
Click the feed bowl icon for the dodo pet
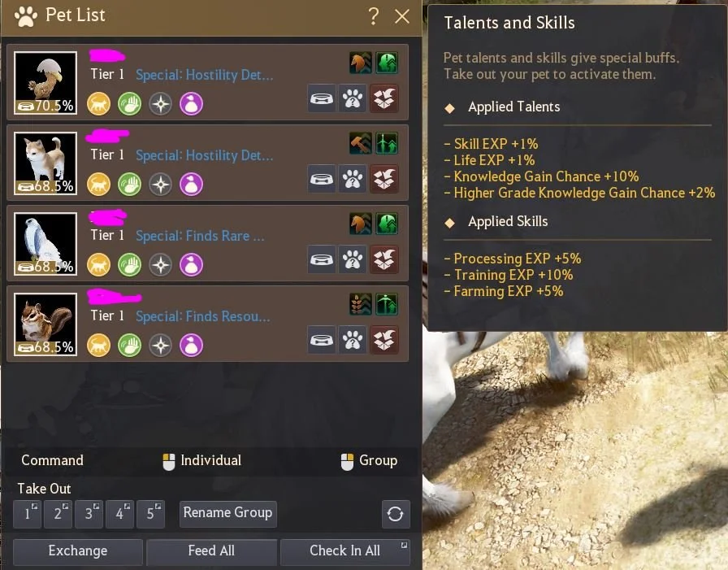[x=321, y=98]
